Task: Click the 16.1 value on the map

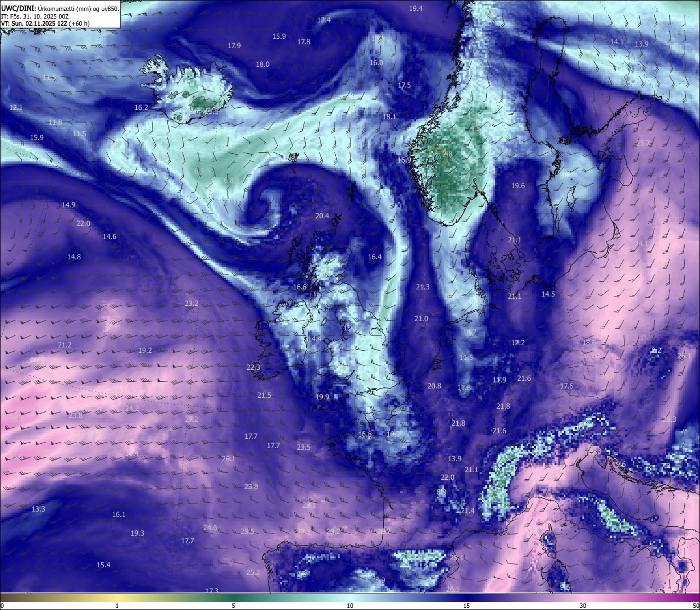Action: [x=119, y=514]
